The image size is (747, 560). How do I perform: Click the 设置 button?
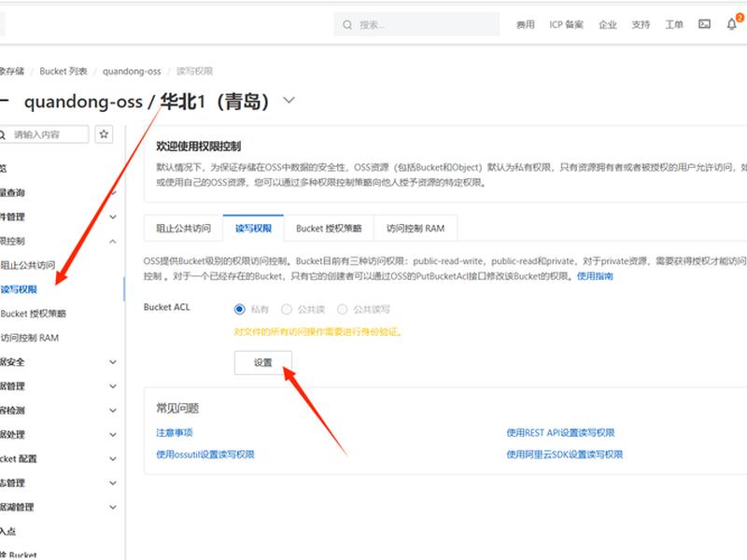click(263, 362)
